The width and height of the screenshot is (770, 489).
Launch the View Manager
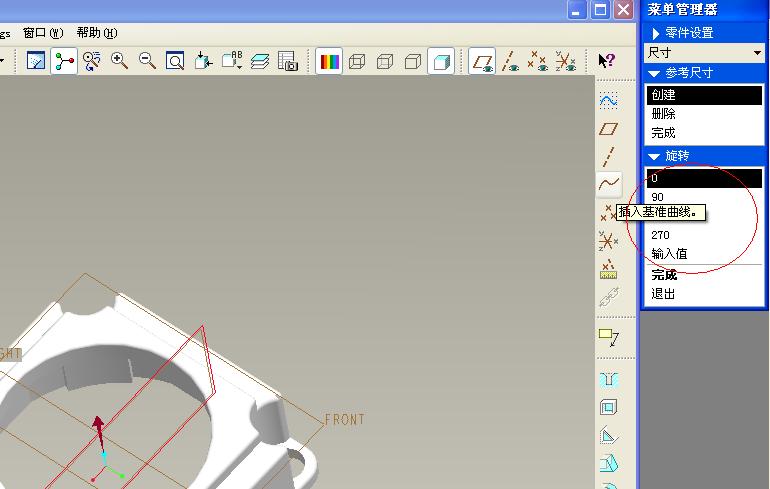click(x=288, y=61)
